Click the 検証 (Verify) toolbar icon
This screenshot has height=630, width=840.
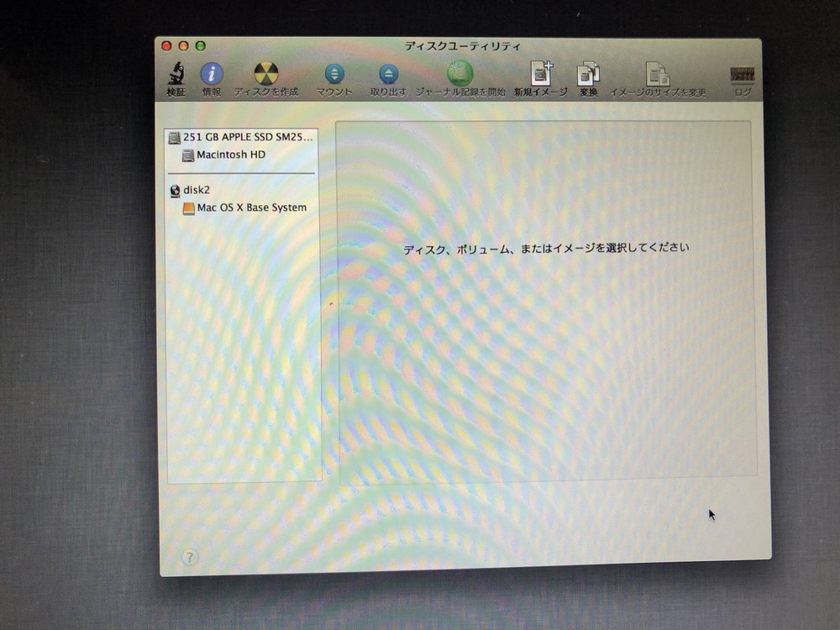tap(175, 76)
